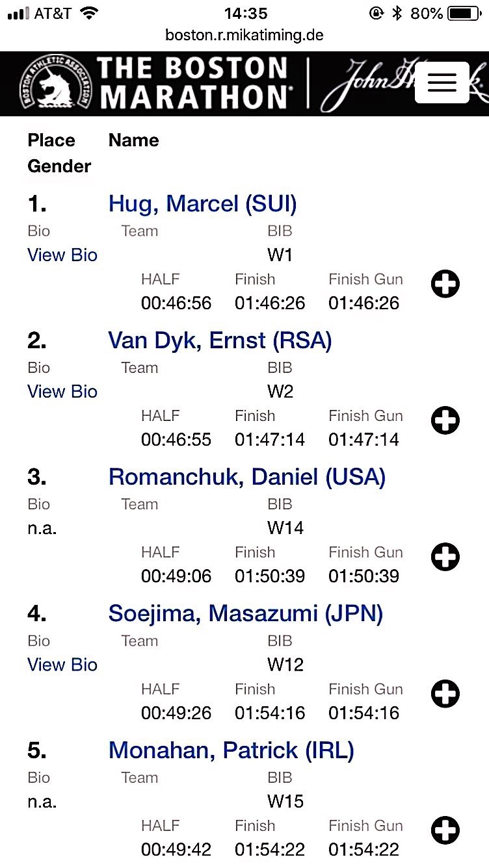The width and height of the screenshot is (489, 868).
Task: Open Soejima, Masazumi (JPN) runner page
Action: [246, 613]
